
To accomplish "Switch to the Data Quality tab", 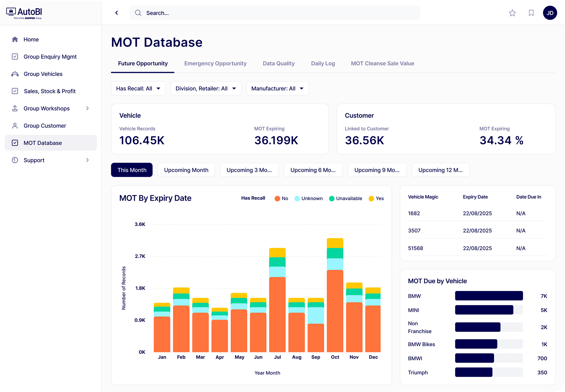I will [x=278, y=64].
